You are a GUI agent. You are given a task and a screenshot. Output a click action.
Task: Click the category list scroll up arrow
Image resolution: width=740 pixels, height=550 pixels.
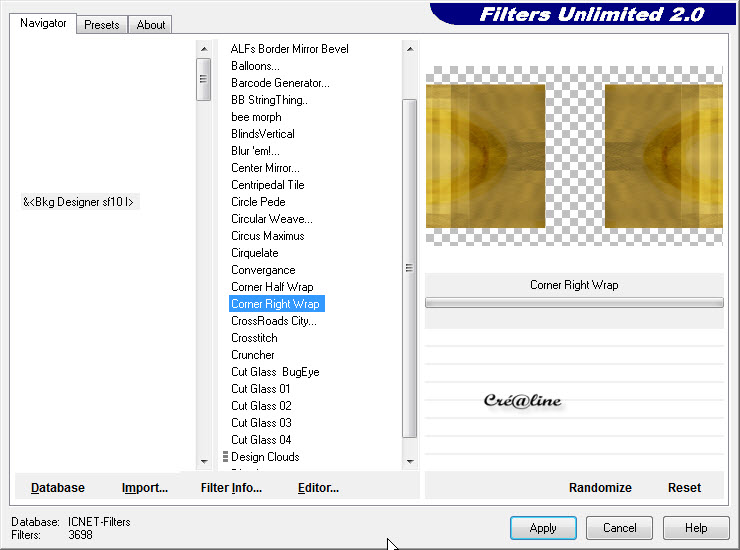click(204, 48)
